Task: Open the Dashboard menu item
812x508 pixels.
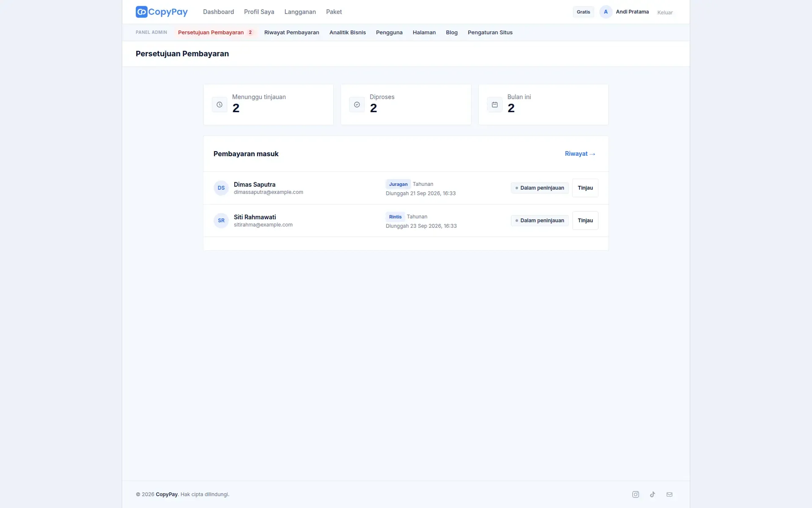Action: coord(218,12)
